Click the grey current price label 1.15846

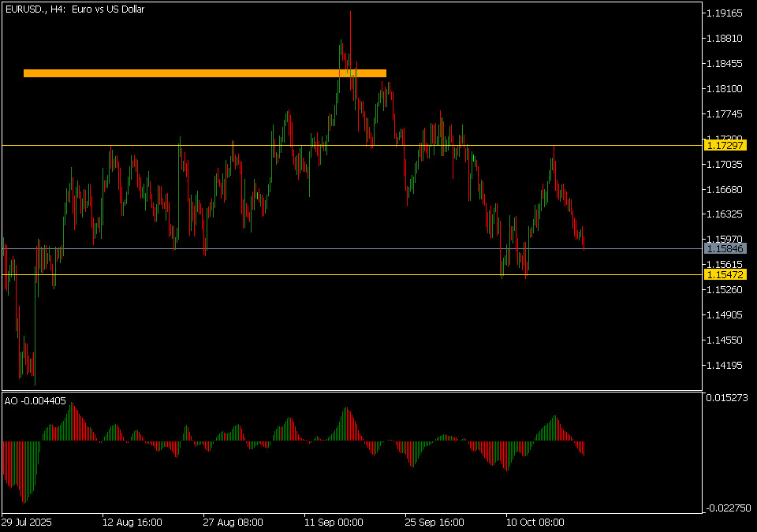pos(725,248)
